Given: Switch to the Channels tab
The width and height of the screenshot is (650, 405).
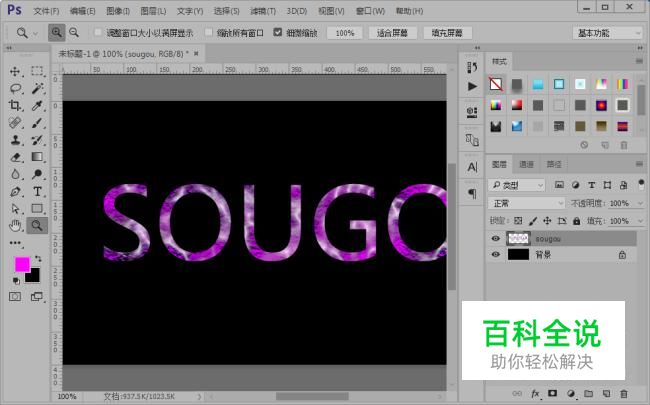Looking at the screenshot, I should pos(526,165).
